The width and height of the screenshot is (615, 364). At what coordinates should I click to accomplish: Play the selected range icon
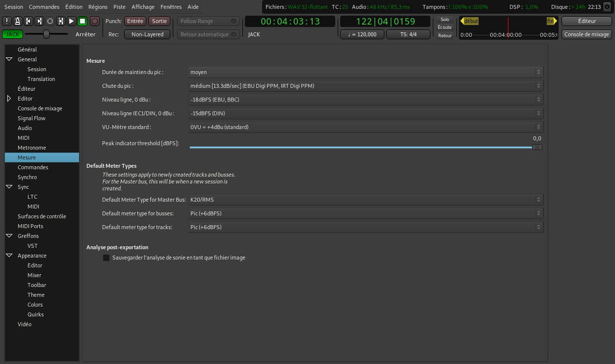[61, 21]
